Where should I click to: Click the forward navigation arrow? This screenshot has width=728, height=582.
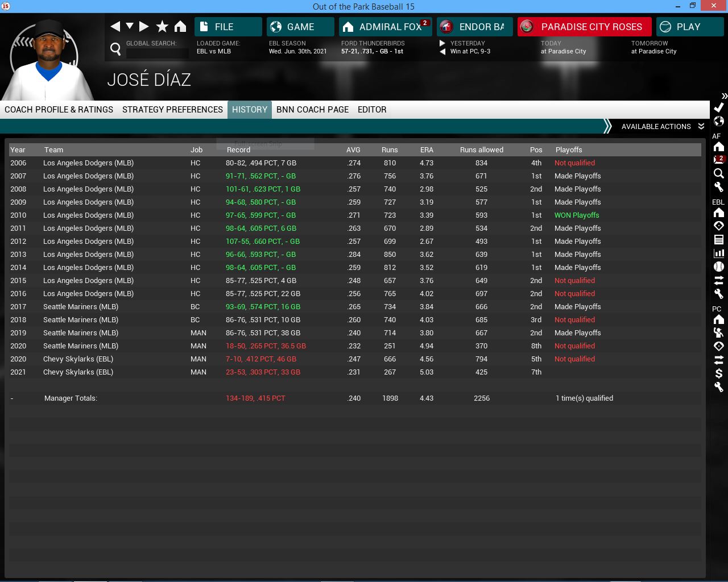click(144, 27)
